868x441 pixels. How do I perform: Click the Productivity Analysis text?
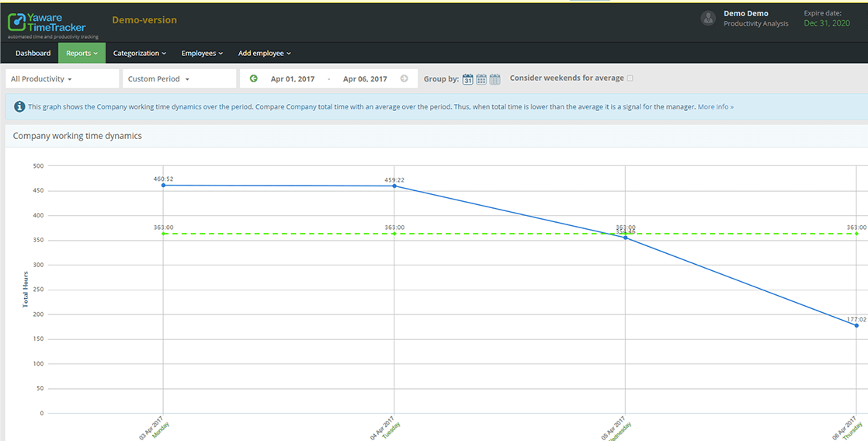pyautogui.click(x=755, y=24)
